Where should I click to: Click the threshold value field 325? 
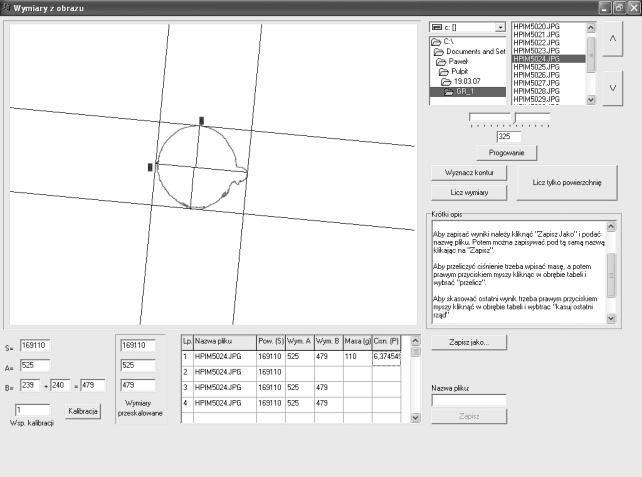click(x=509, y=137)
